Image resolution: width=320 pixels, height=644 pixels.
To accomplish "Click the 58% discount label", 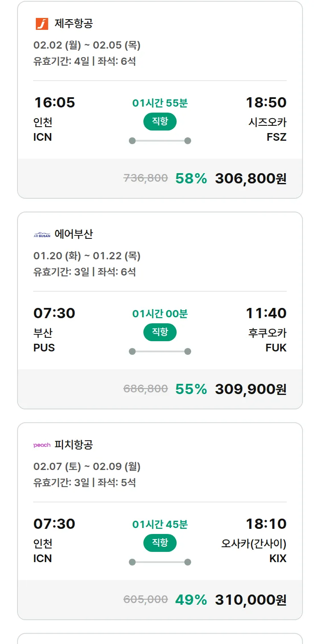I will coord(191,178).
